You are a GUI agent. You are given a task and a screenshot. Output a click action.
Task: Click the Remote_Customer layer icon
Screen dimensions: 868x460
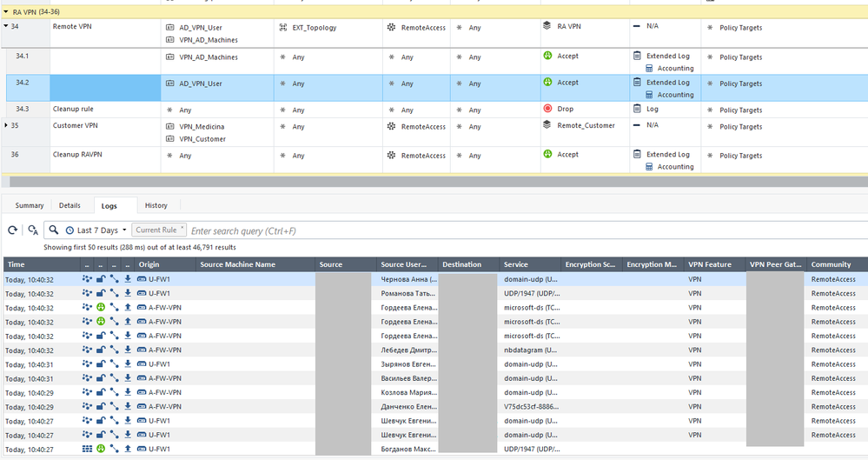point(547,125)
